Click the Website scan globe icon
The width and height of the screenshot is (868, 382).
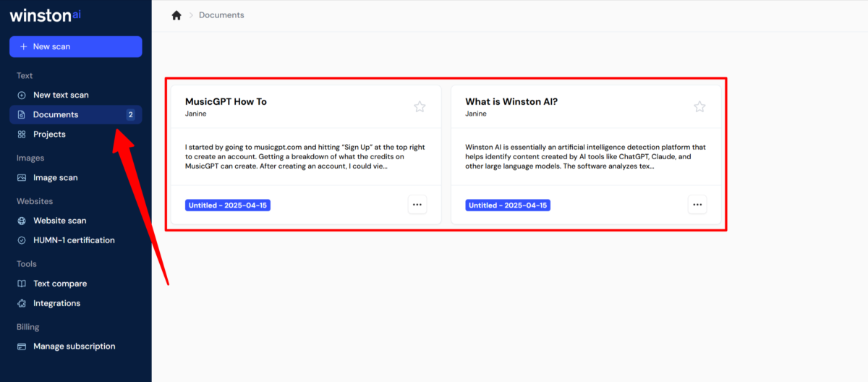tap(22, 221)
